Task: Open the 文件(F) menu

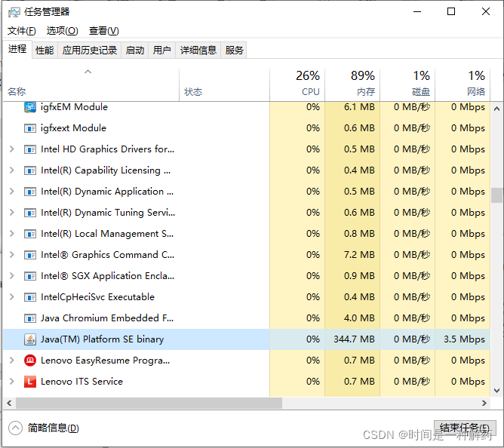Action: pyautogui.click(x=22, y=31)
